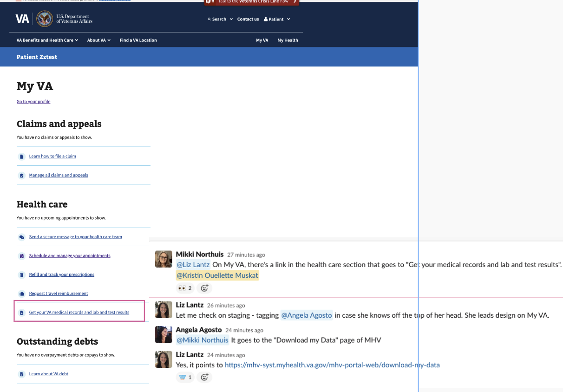Click the prescriptions pill bottle icon

[21, 274]
